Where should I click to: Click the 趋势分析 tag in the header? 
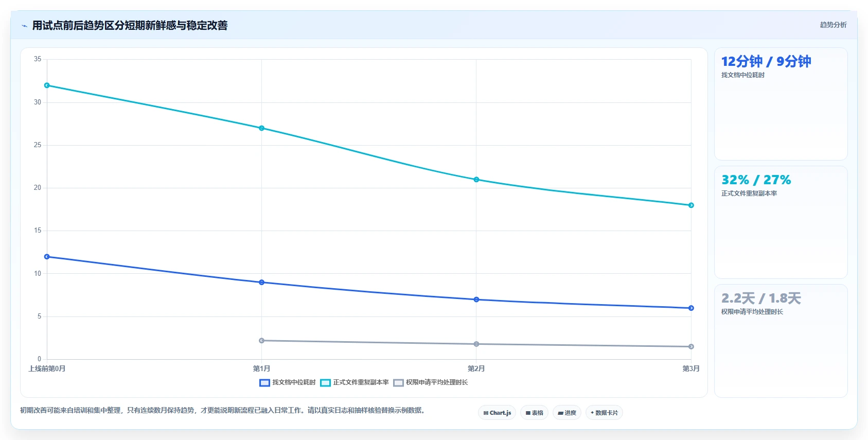pyautogui.click(x=833, y=25)
